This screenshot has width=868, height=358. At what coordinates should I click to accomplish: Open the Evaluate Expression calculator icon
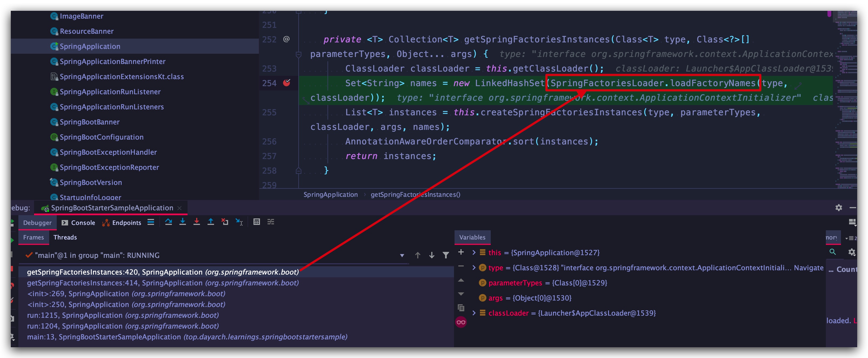tap(257, 222)
